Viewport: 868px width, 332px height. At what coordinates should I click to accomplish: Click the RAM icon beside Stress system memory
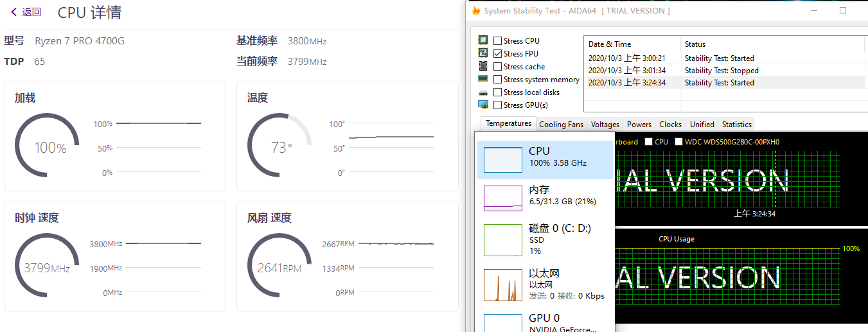click(x=483, y=78)
